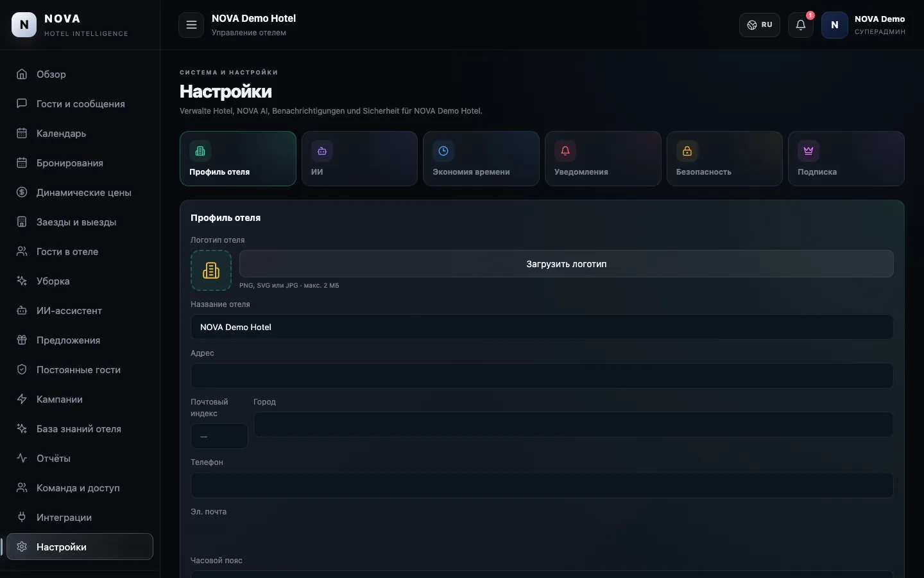
Task: Switch the language with the RU button
Action: point(760,25)
